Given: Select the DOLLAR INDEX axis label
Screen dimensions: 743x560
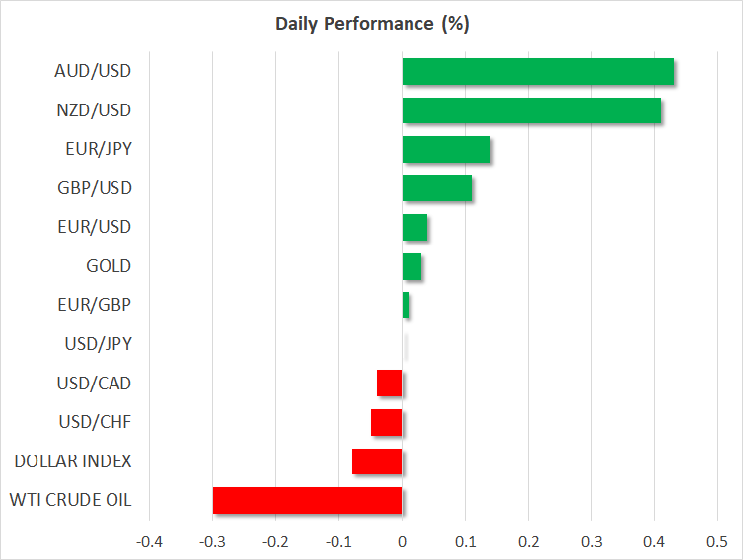Looking at the screenshot, I should click(72, 460).
